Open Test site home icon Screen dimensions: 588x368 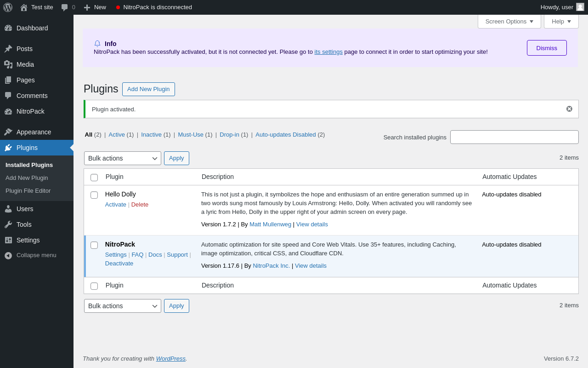[24, 7]
